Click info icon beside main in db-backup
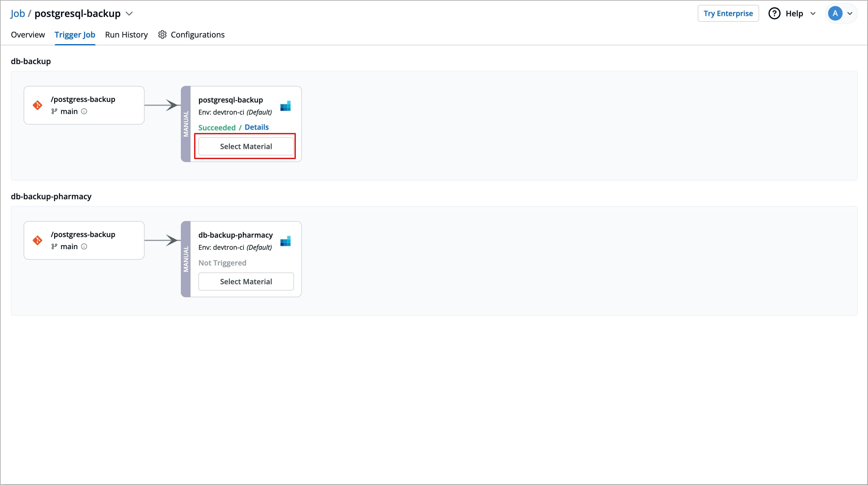This screenshot has height=485, width=868. click(x=84, y=112)
